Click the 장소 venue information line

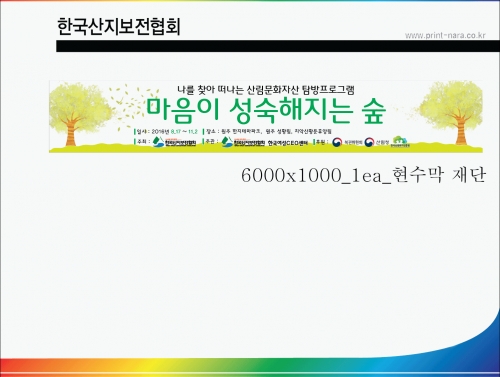tap(267, 131)
